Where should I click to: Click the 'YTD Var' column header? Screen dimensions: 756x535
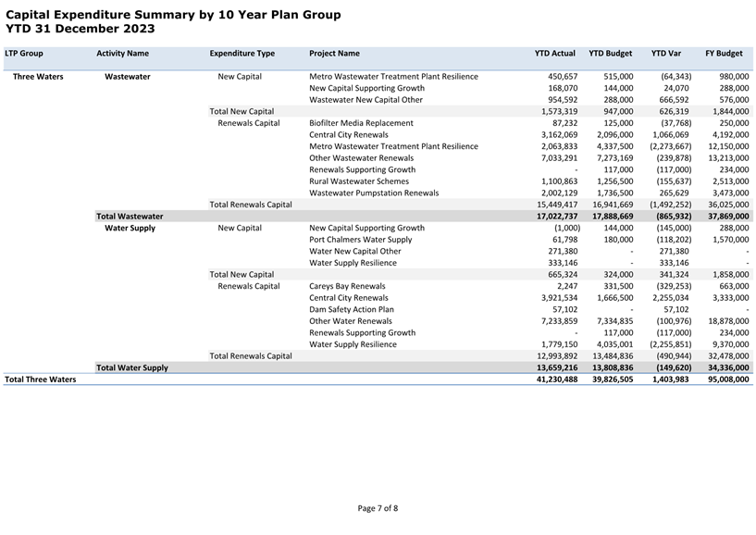click(666, 54)
